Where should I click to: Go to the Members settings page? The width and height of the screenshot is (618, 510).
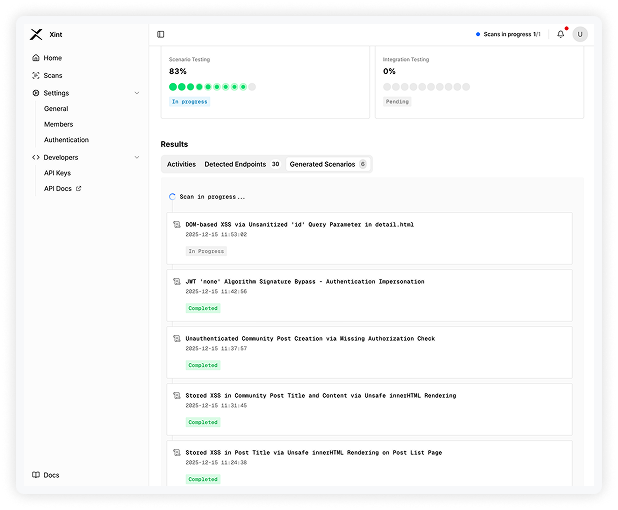[58, 124]
